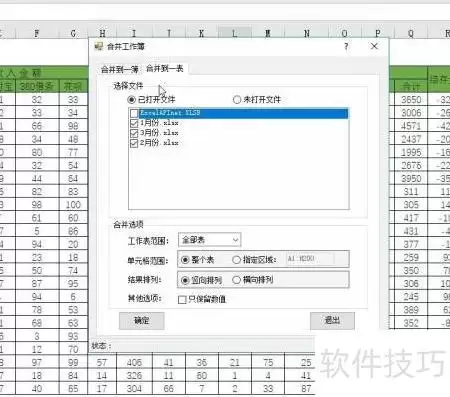Toggle the 3月份.xlsx file checkbox
Image resolution: width=450 pixels, height=397 pixels.
pyautogui.click(x=134, y=133)
